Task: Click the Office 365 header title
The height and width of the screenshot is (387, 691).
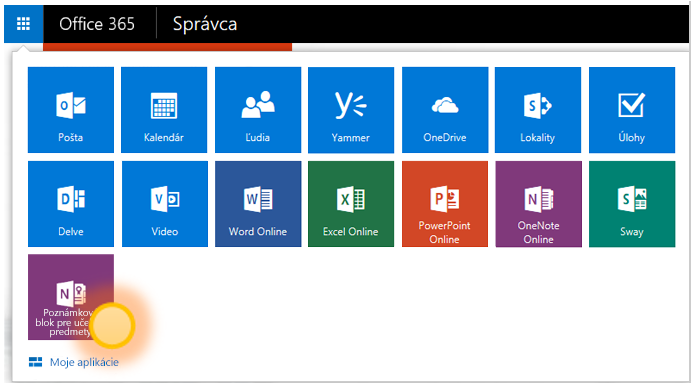Action: point(97,24)
